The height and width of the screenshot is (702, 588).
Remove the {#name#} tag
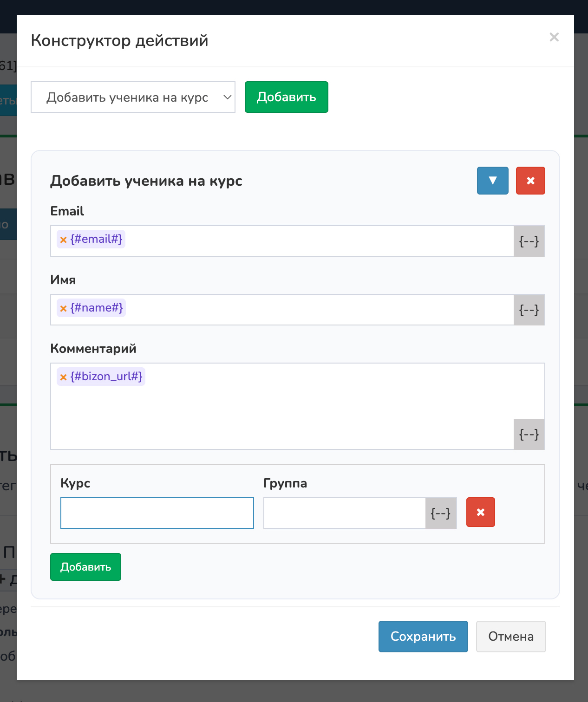pos(64,308)
